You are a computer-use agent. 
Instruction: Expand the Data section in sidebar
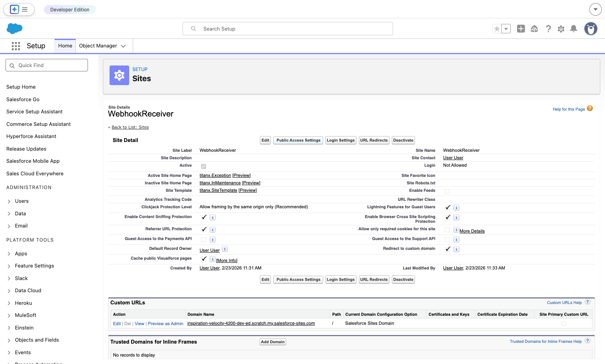[9, 214]
